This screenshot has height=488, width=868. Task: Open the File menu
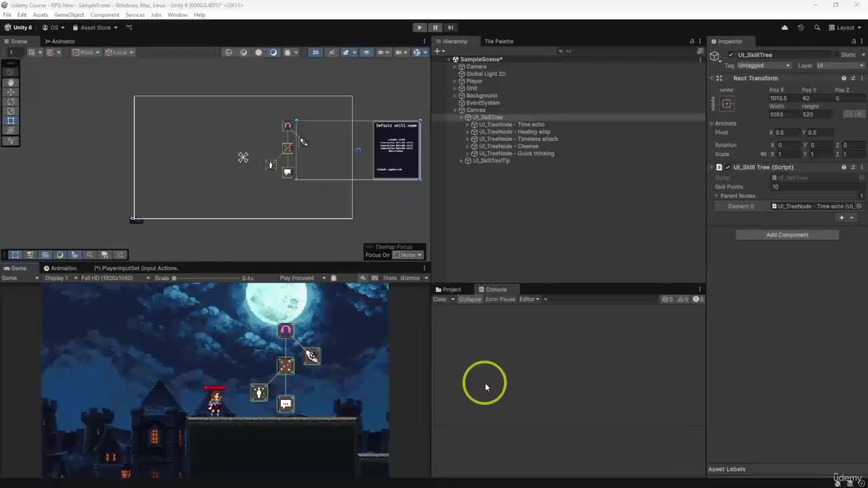pos(7,15)
